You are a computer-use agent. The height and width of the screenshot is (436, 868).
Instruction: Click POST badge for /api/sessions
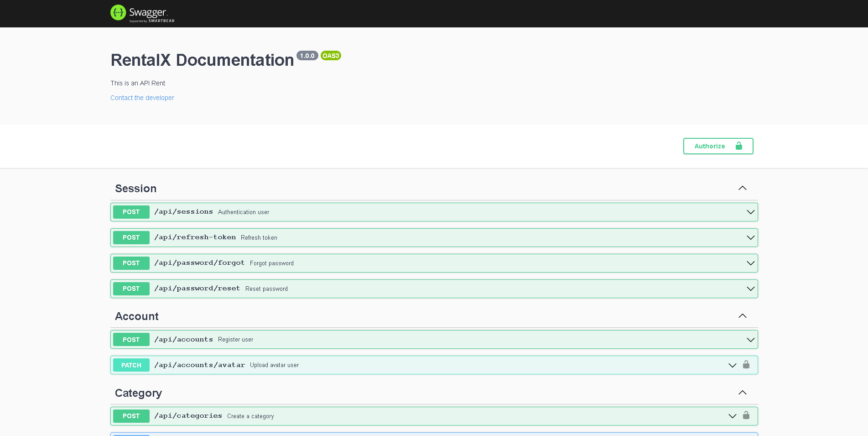[131, 212]
